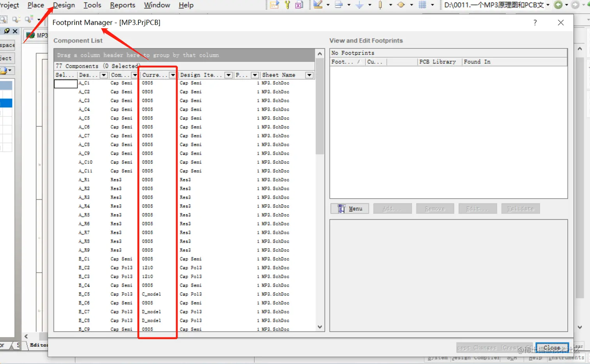Close the Projects panel with its X icon
590x364 pixels.
click(15, 31)
